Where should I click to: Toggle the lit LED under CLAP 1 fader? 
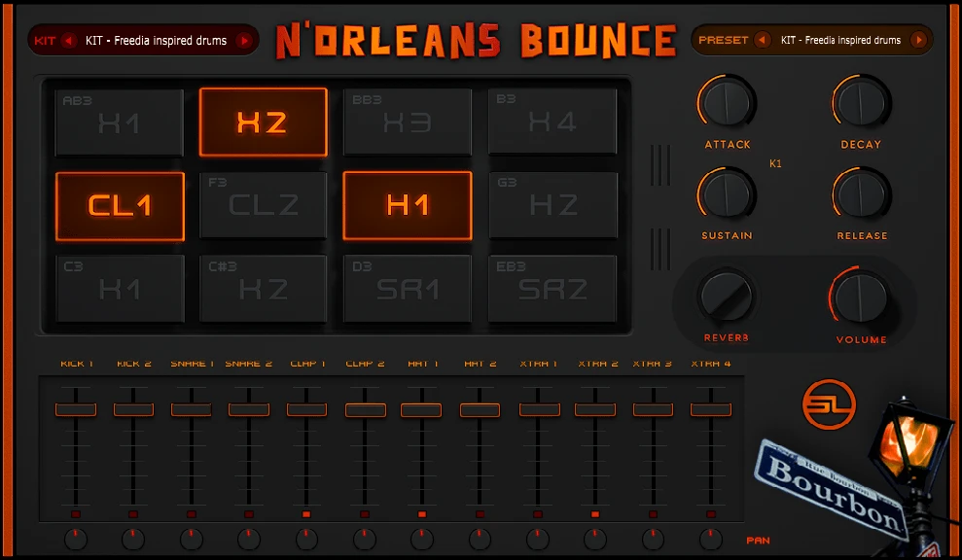tap(306, 514)
